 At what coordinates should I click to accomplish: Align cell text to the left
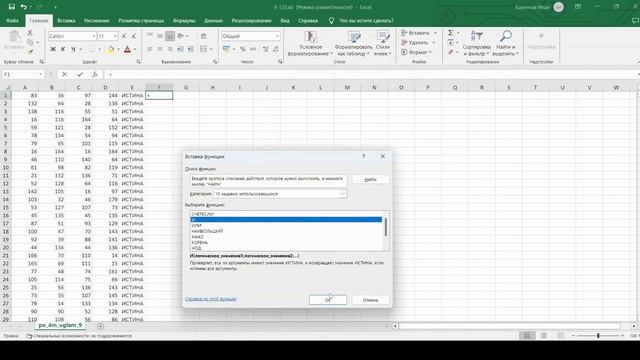click(150, 49)
